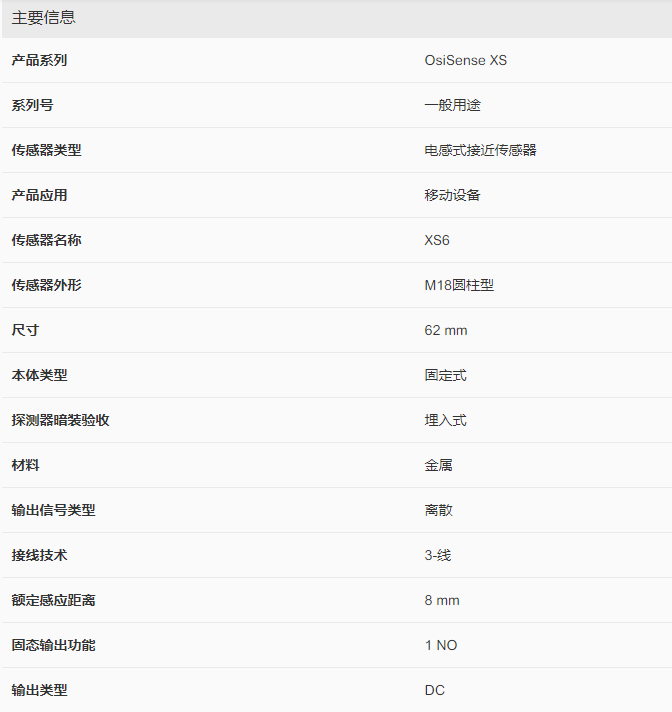Click the 探测器暗装验收 label

[x=60, y=420]
